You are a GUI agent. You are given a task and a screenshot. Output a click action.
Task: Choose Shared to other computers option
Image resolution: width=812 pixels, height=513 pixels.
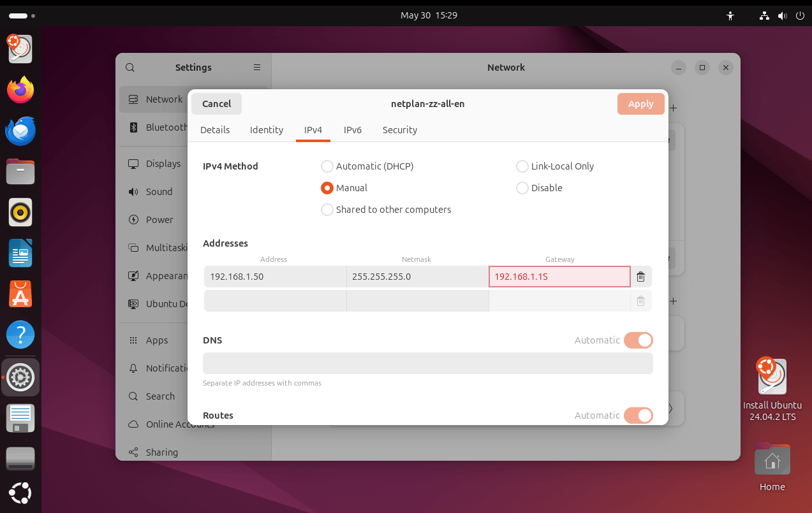pos(327,210)
